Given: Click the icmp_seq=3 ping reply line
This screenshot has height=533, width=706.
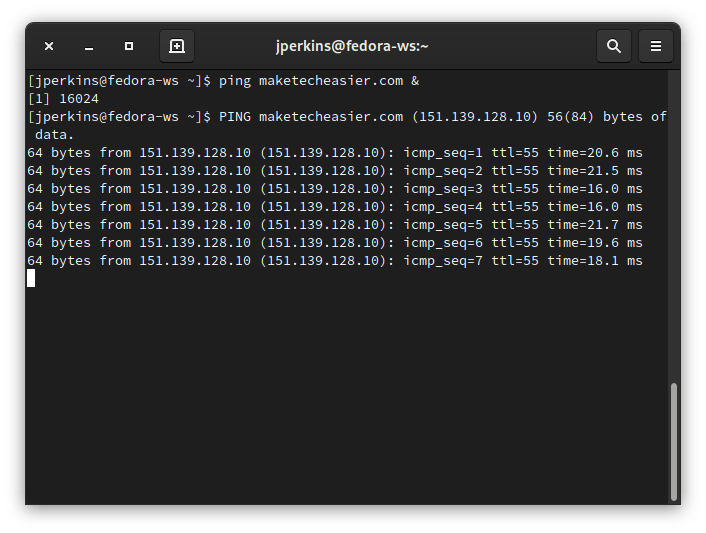Looking at the screenshot, I should tap(335, 189).
